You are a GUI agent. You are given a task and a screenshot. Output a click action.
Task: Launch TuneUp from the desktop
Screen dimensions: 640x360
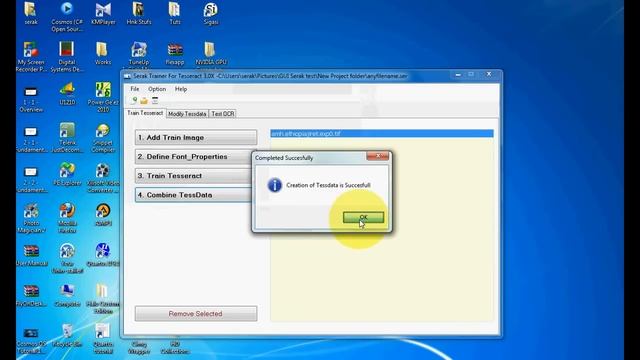[x=139, y=53]
